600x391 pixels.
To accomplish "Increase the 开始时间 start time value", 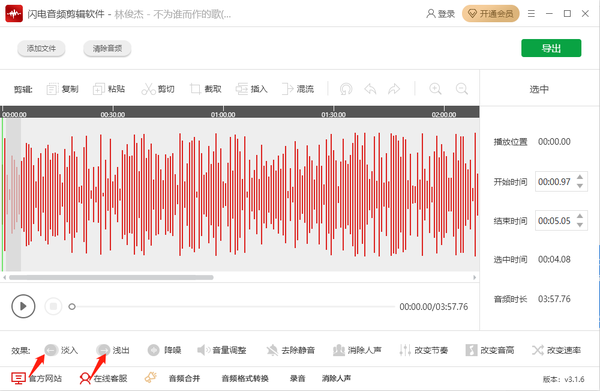I will click(x=580, y=177).
